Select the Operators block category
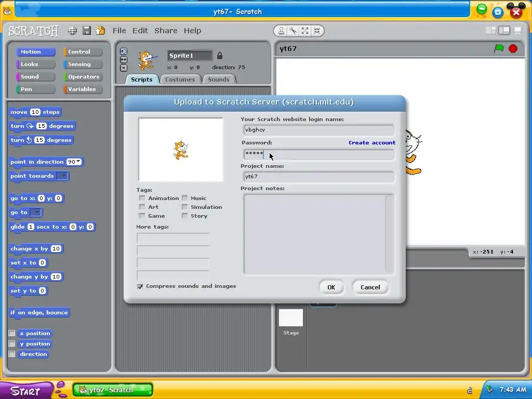 [x=83, y=77]
